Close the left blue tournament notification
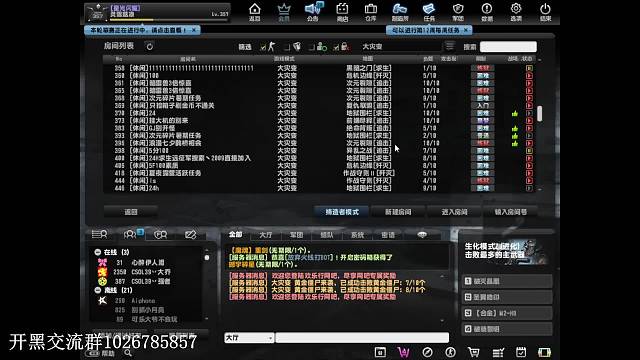The image size is (640, 360). (x=194, y=30)
